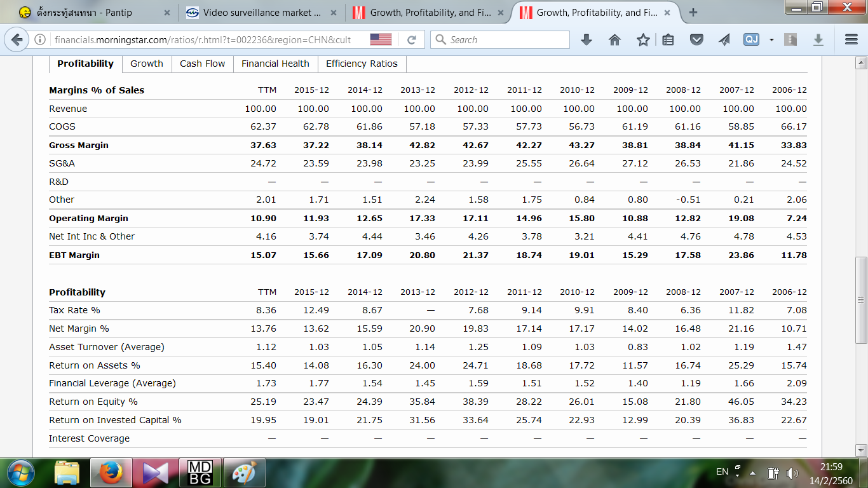Click the QJ extension button
The width and height of the screenshot is (868, 488).
click(751, 40)
